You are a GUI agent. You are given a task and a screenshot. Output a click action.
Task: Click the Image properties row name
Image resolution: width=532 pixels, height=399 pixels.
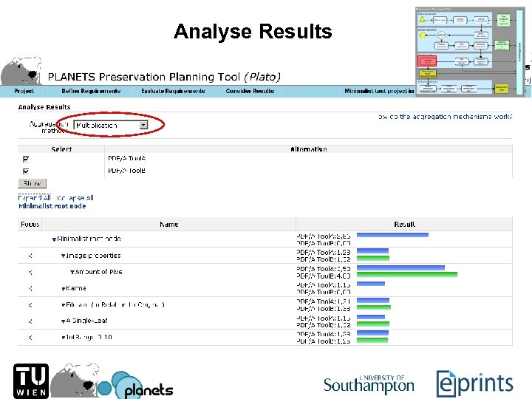coord(93,256)
